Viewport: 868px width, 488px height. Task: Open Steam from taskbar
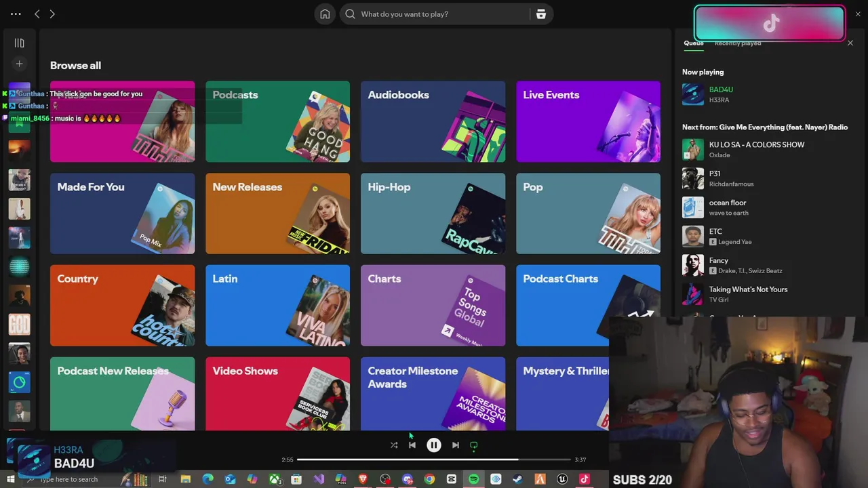pyautogui.click(x=518, y=479)
